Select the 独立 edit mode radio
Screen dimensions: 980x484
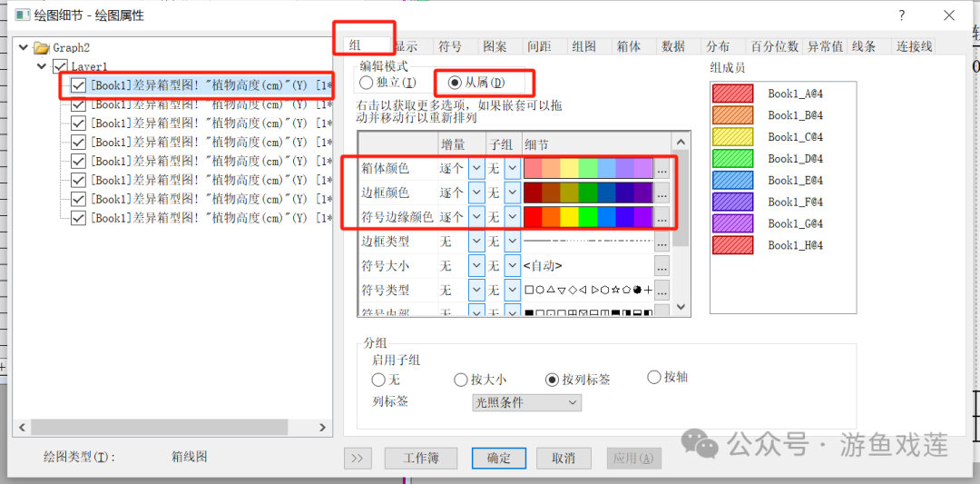365,82
